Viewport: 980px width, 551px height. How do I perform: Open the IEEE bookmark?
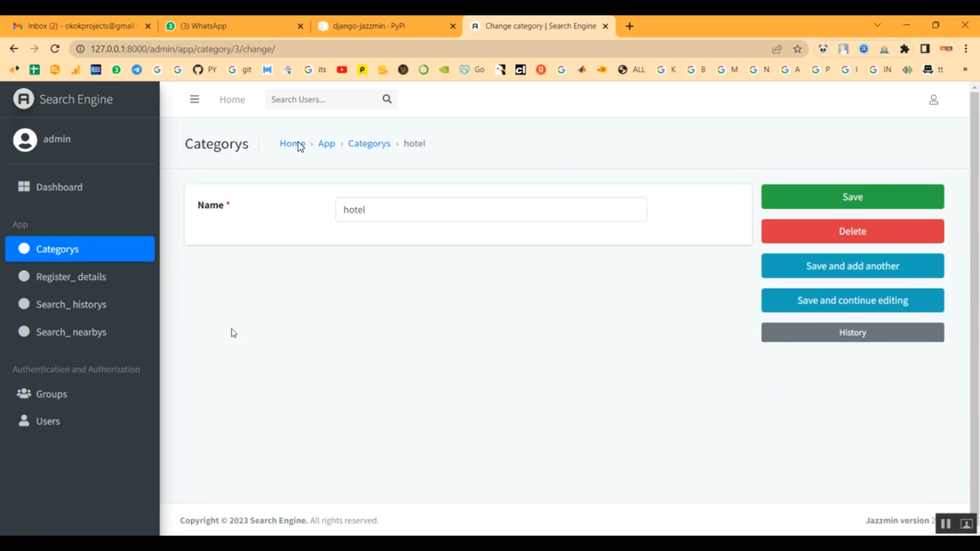[96, 69]
